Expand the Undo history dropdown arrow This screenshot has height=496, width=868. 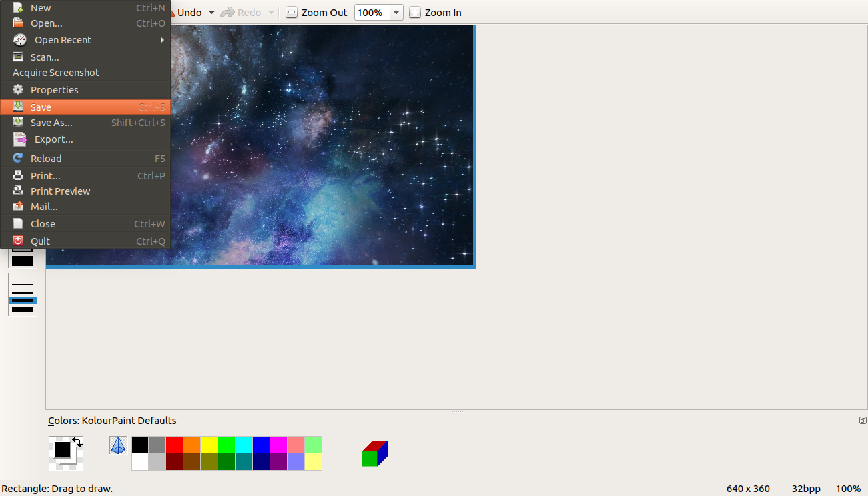click(x=211, y=13)
